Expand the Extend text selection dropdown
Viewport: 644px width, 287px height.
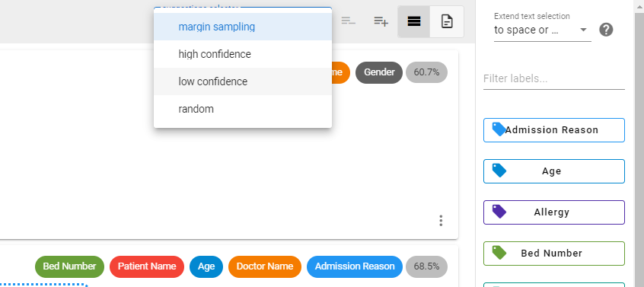coord(543,30)
